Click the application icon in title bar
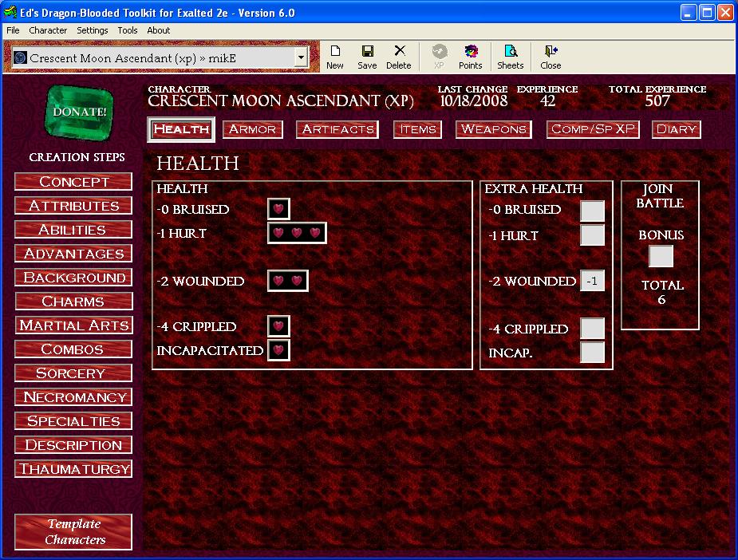Viewport: 738px width, 560px height. coord(10,12)
